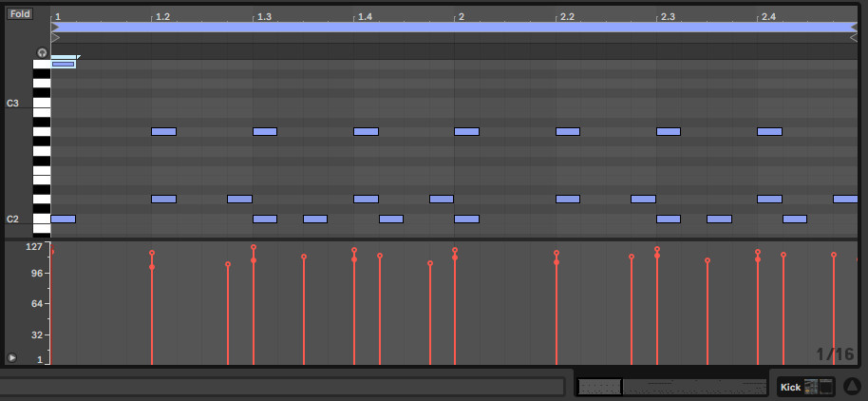Viewport: 868px width, 401px height.
Task: Select the C2-row note starting at 2.3
Action: click(669, 219)
